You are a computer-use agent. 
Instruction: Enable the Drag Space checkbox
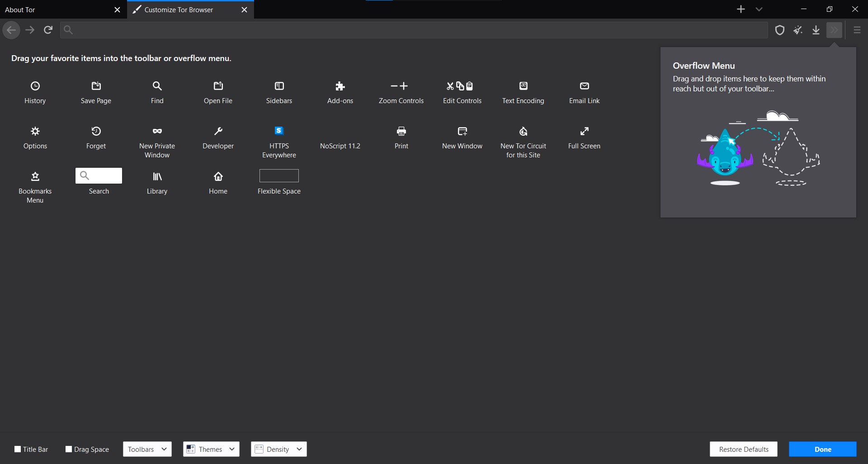[x=69, y=449]
